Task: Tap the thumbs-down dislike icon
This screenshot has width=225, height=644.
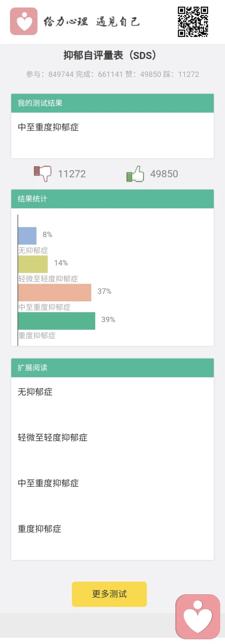Action: tap(43, 174)
